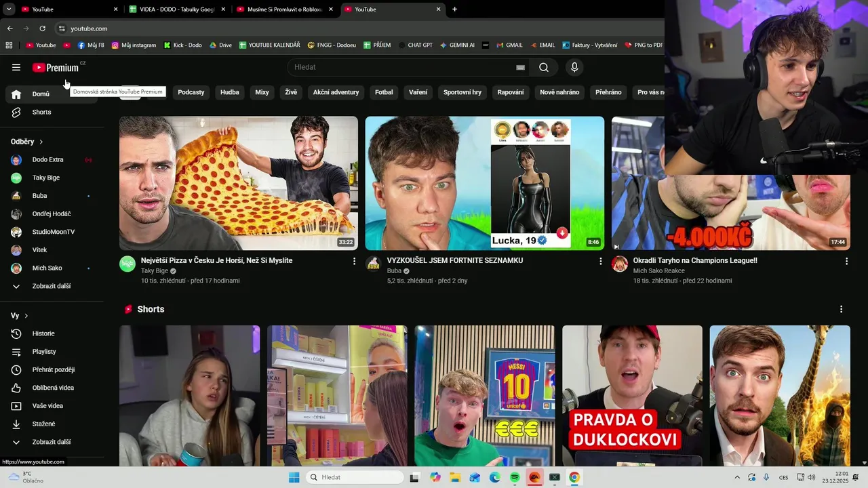Image resolution: width=868 pixels, height=488 pixels.
Task: Open the Shorts shelf three-dot menu
Action: point(841,309)
